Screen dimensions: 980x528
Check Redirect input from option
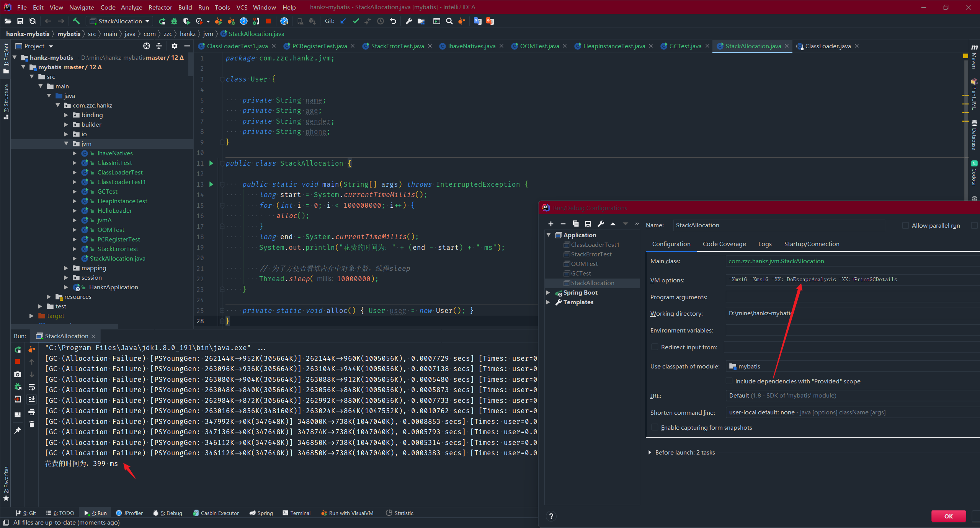click(x=655, y=347)
